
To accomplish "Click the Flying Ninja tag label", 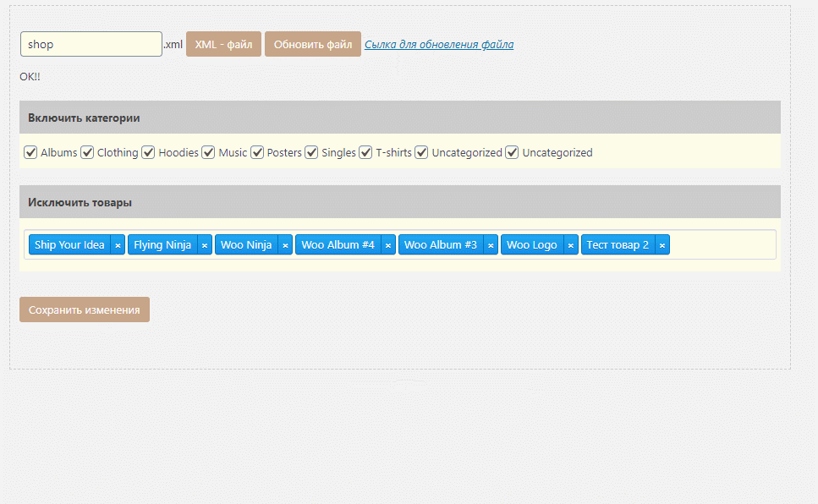I will pyautogui.click(x=162, y=244).
